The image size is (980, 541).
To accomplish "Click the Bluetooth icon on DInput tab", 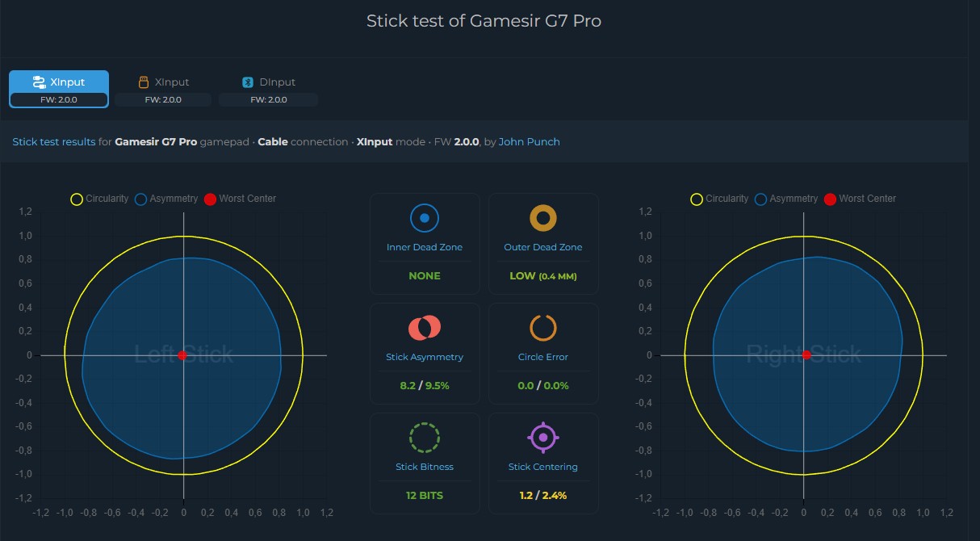I will 248,82.
